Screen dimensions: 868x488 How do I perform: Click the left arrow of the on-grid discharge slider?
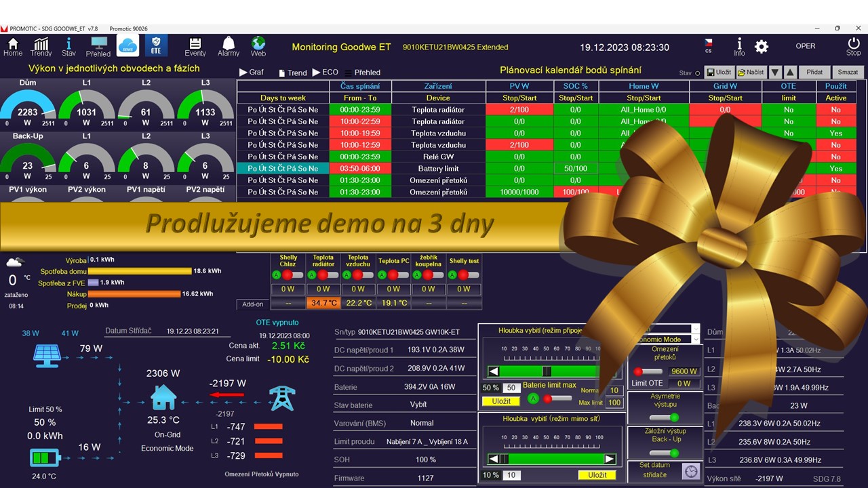[x=494, y=371]
